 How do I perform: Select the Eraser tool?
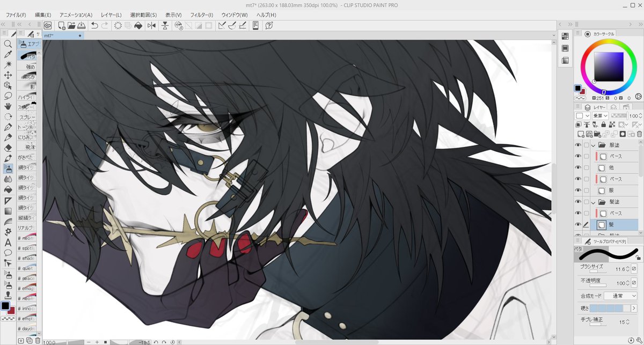(x=8, y=148)
